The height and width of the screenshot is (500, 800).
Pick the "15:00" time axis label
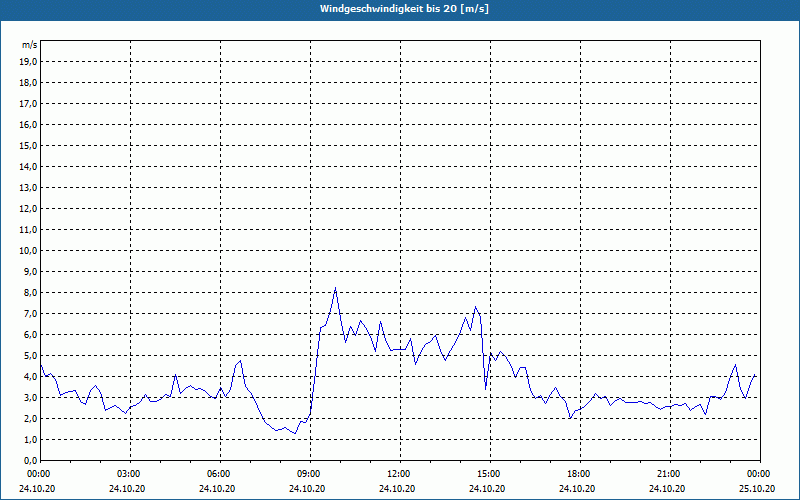pyautogui.click(x=488, y=474)
